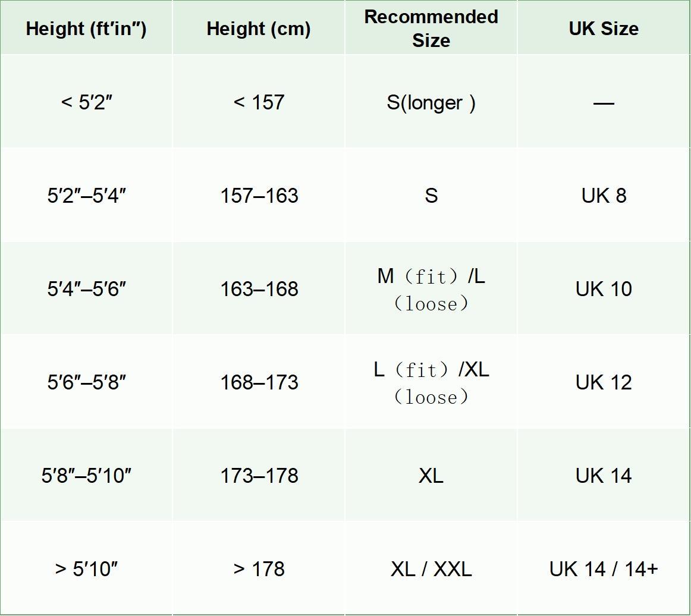Click the "Height (ft′in″)" column header
The width and height of the screenshot is (691, 616).
[86, 29]
